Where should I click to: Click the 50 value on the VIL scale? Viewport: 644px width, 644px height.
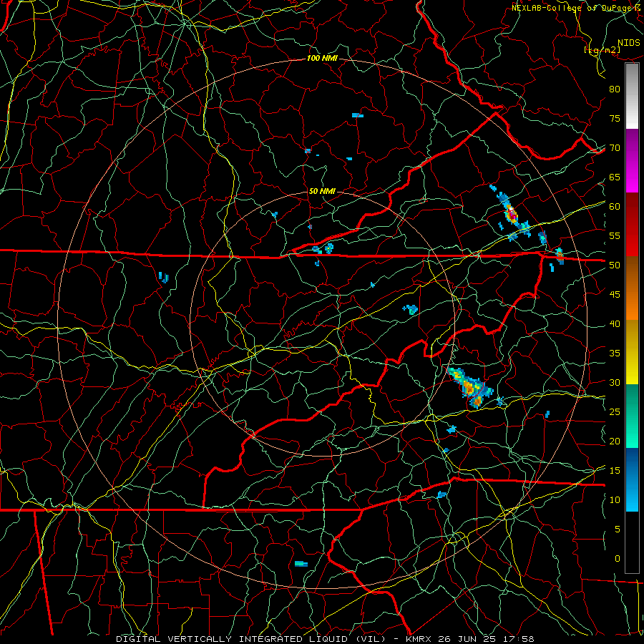pyautogui.click(x=615, y=265)
